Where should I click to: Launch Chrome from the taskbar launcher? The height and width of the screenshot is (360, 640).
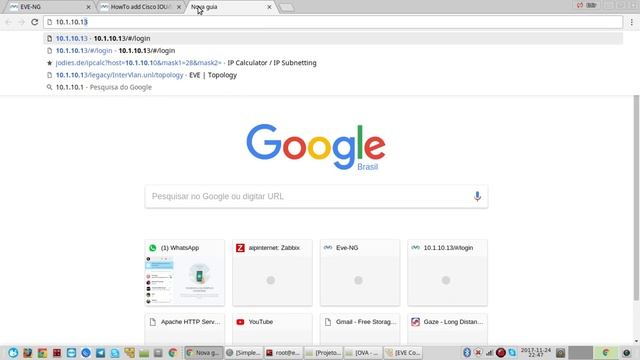[173, 353]
